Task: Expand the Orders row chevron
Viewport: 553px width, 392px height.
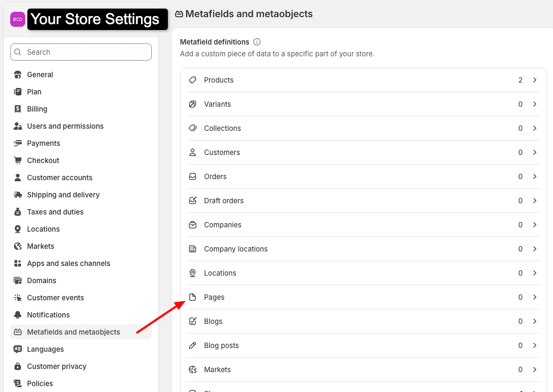Action: tap(535, 176)
